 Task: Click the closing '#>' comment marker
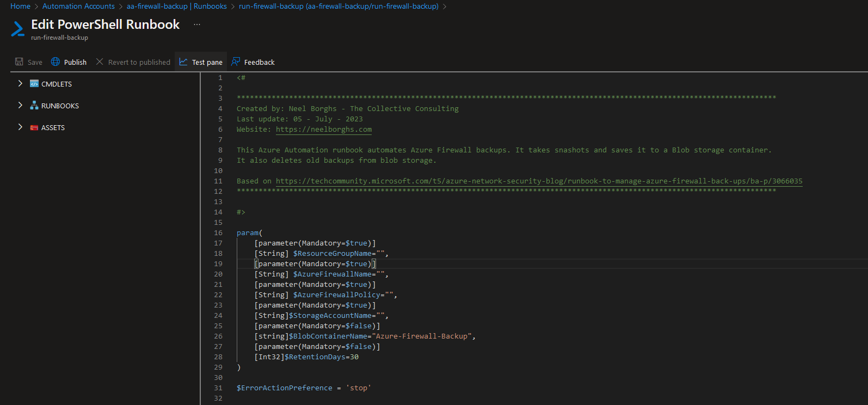241,212
